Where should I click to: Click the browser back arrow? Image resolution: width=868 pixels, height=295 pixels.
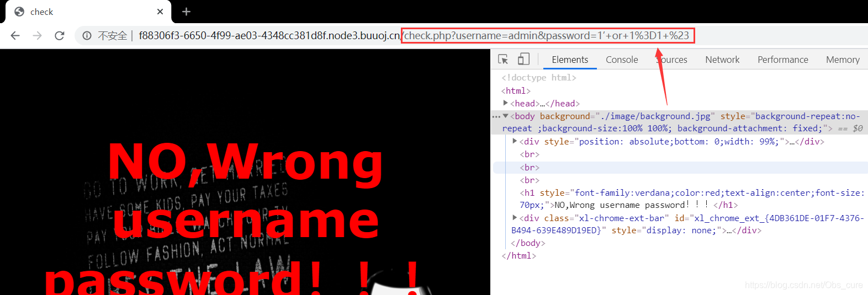15,36
